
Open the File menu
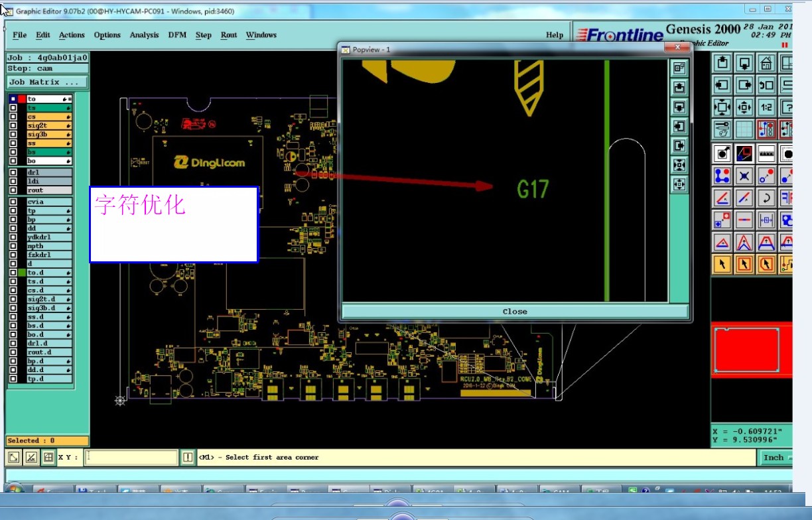pyautogui.click(x=20, y=35)
